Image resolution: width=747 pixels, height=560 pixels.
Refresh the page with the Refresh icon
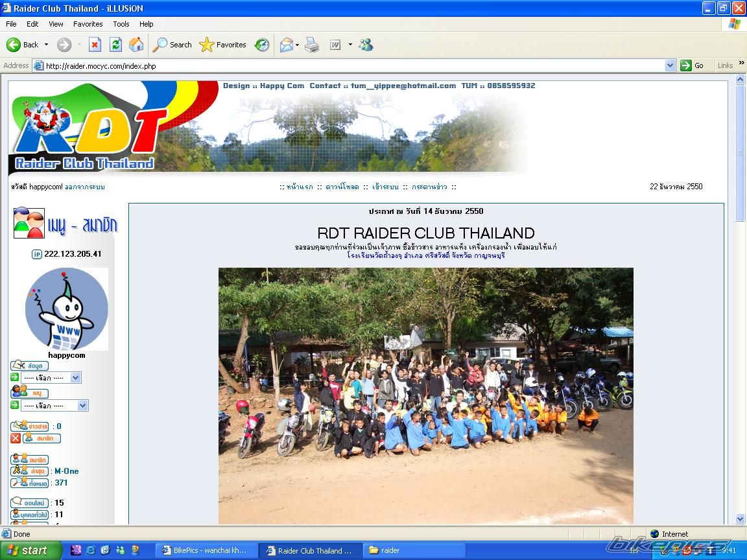pyautogui.click(x=115, y=45)
